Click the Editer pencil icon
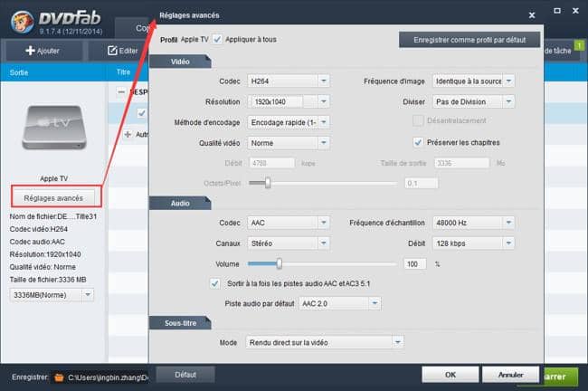The width and height of the screenshot is (588, 391). 112,51
